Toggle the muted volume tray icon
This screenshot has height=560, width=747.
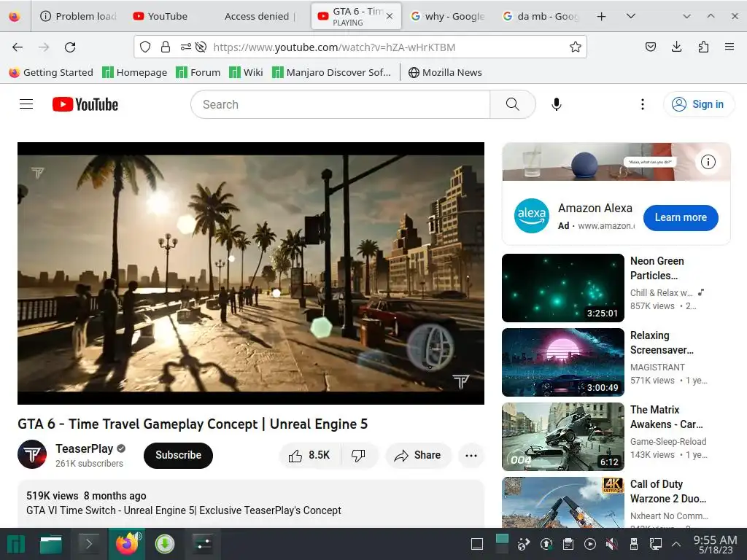612,544
